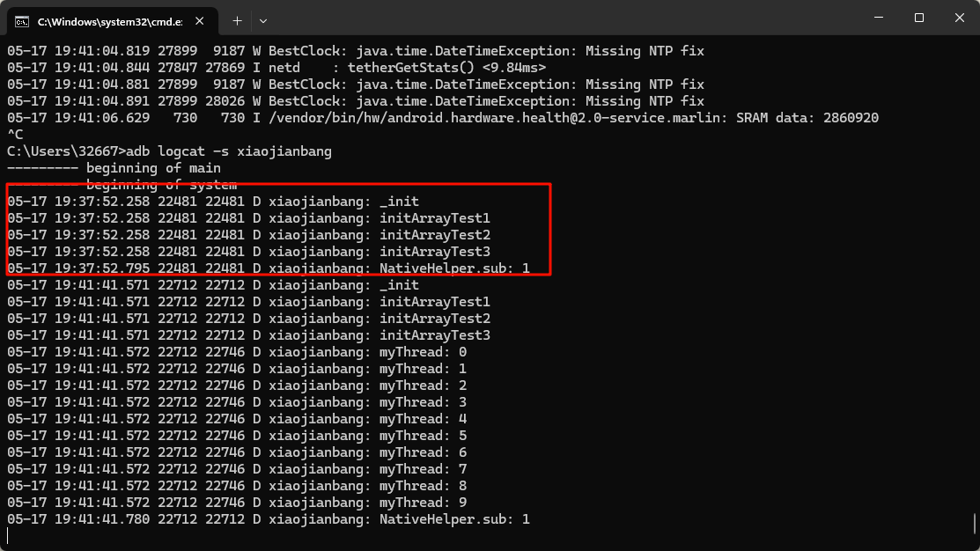Maximize the terminal window
The image size is (980, 551).
coord(919,18)
